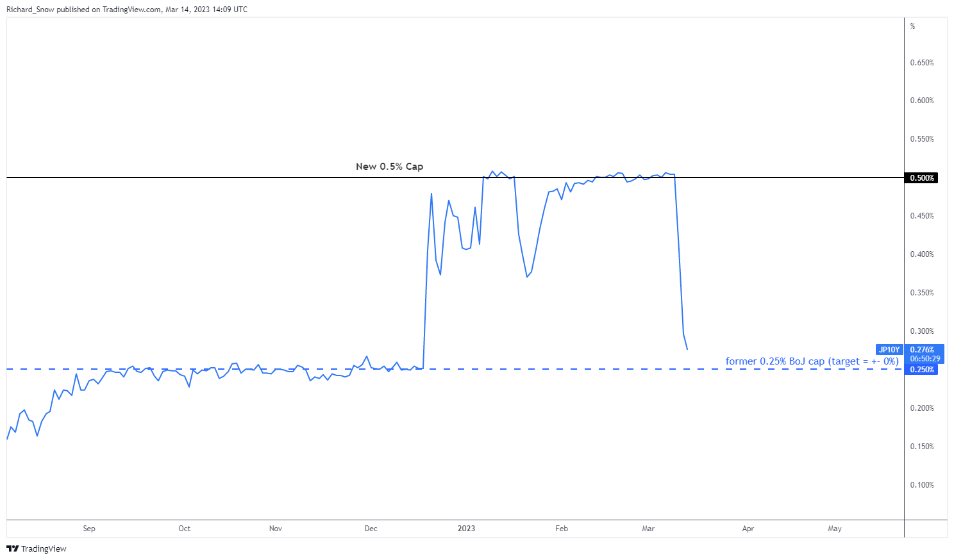This screenshot has height=560, width=954.
Task: Click the 0.600% axis value
Action: click(x=922, y=101)
